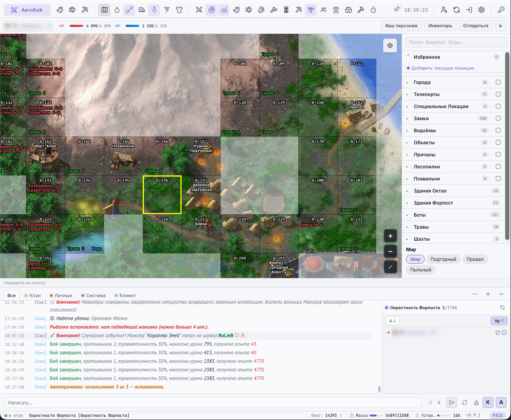The width and height of the screenshot is (511, 420).
Task: Enable the Города checkbox
Action: point(498,82)
